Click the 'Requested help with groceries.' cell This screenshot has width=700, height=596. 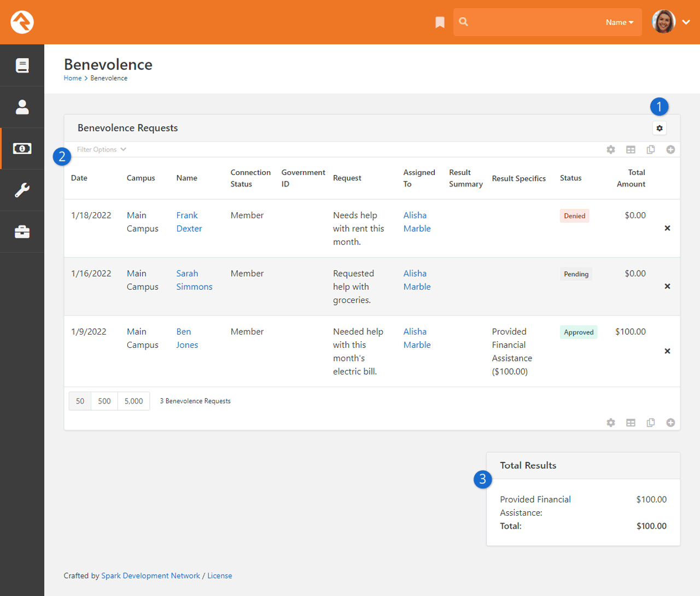pyautogui.click(x=354, y=287)
